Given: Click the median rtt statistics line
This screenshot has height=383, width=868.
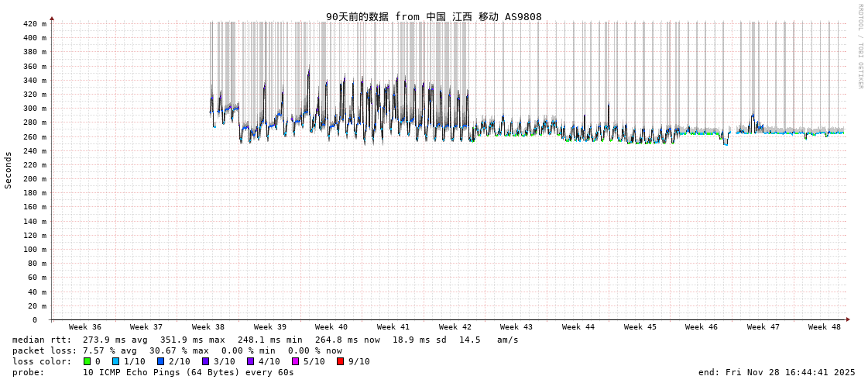Looking at the screenshot, I should coord(265,340).
